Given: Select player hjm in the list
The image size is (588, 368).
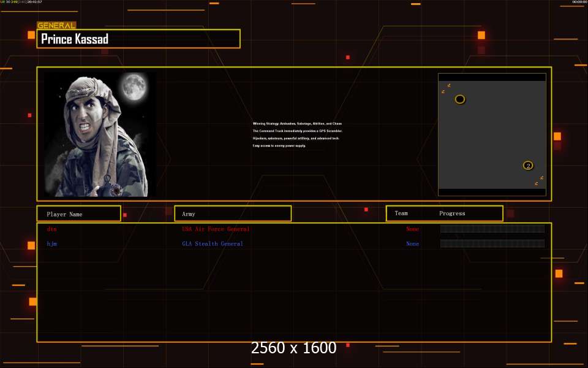Looking at the screenshot, I should [x=52, y=243].
